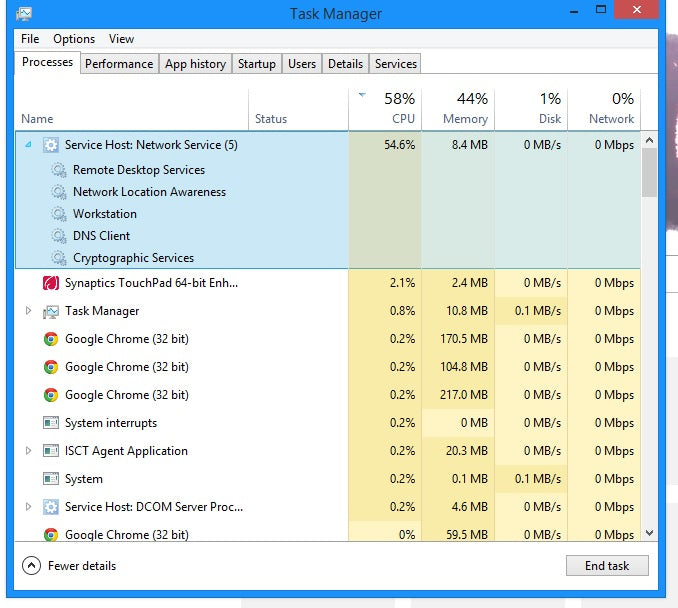Expand the Service Host: DCOM Server process
Viewport: 678px width, 608px height.
(28, 507)
